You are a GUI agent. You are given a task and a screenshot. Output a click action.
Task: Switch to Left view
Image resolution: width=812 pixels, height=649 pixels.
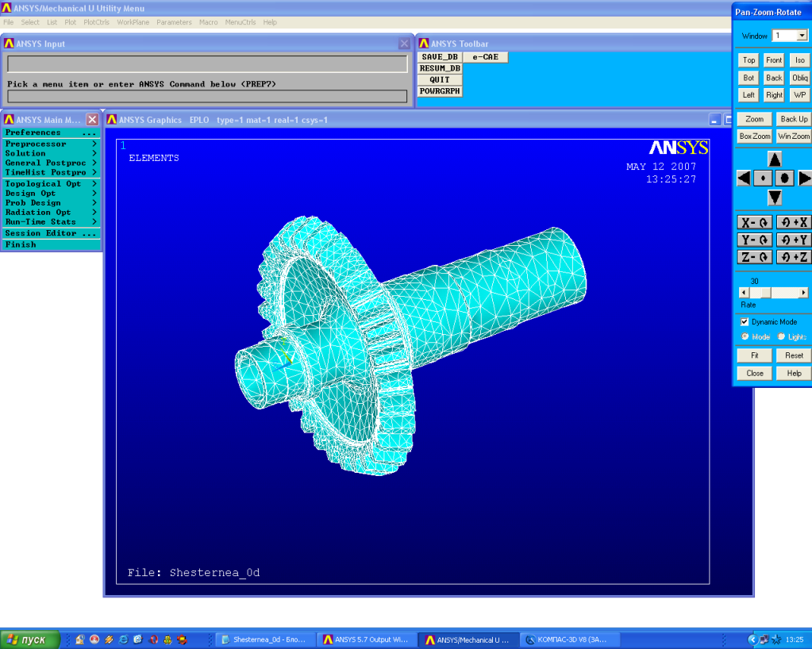[749, 94]
